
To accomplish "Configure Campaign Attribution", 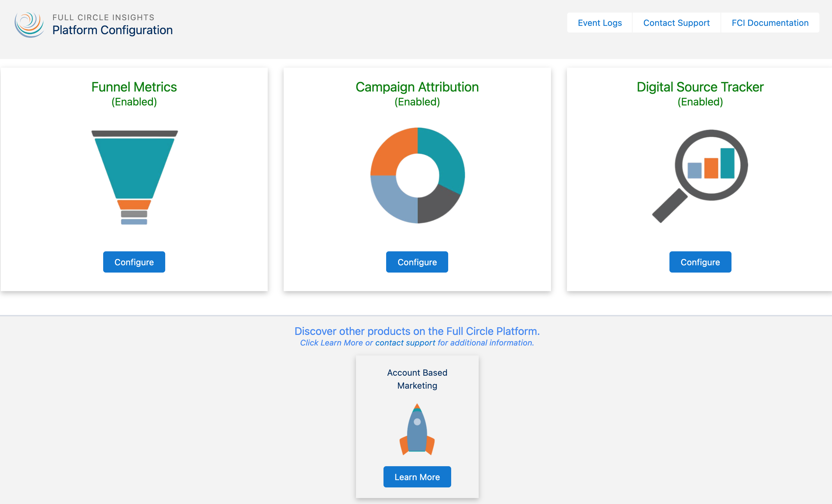I will coord(417,262).
